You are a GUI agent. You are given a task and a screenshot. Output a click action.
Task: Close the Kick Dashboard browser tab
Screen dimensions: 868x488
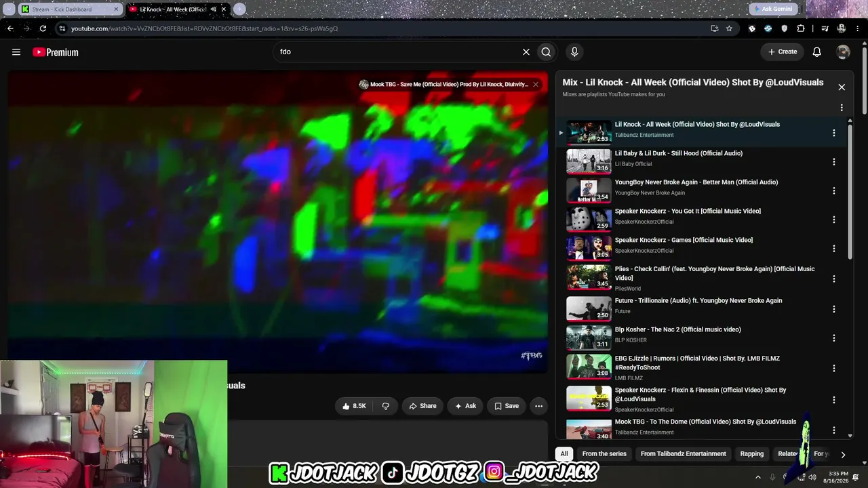click(x=116, y=9)
